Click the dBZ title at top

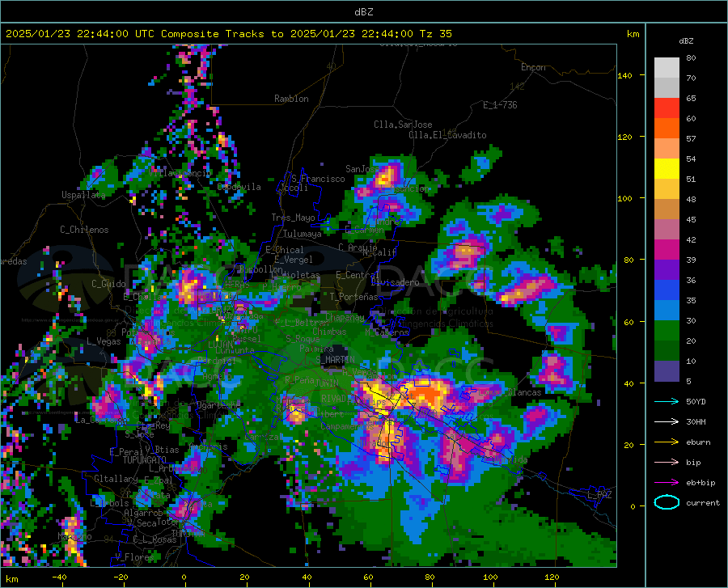coord(363,12)
